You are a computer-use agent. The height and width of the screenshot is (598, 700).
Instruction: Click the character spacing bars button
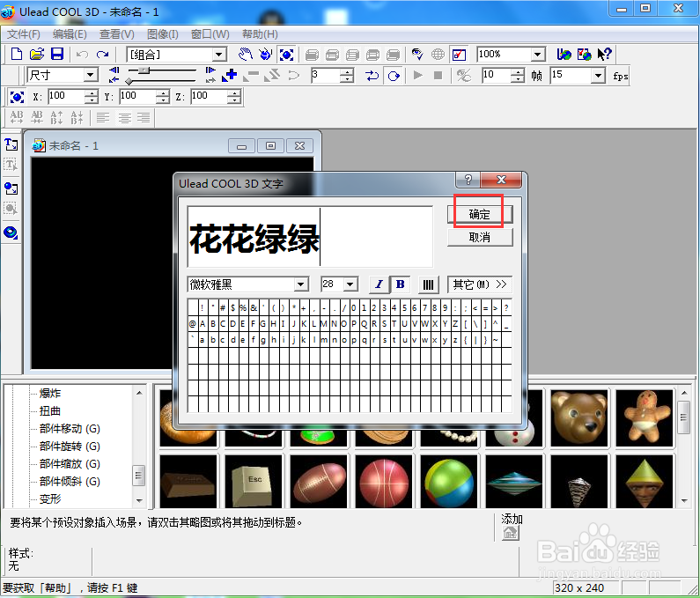(x=428, y=284)
